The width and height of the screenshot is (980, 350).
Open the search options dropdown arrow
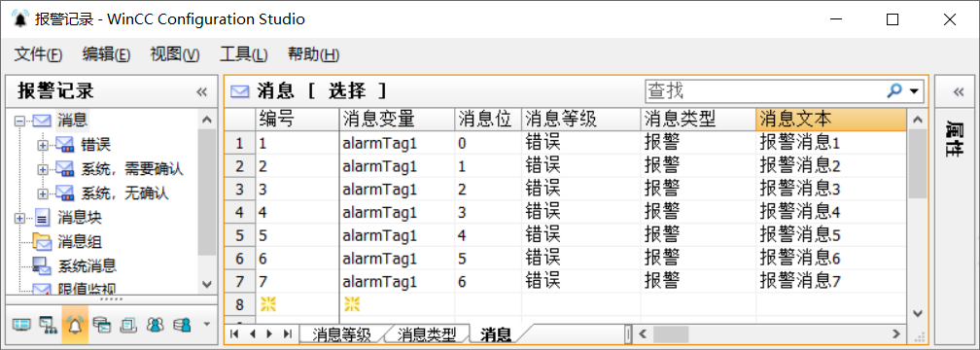click(914, 91)
